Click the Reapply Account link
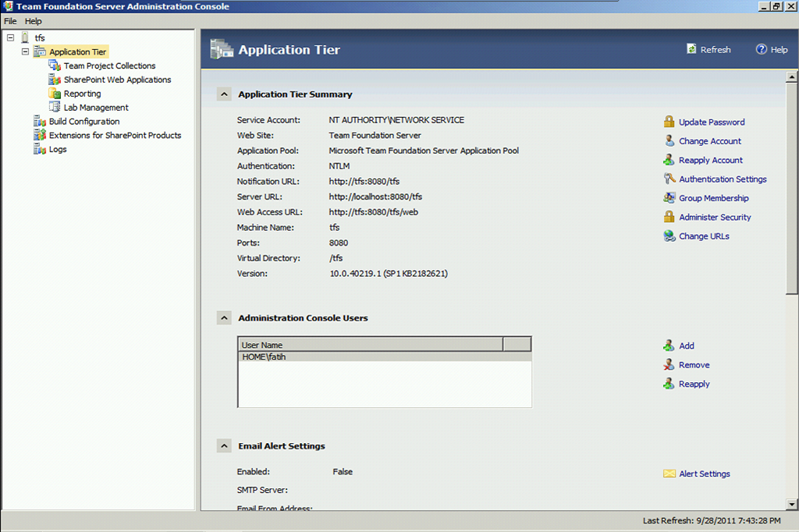799x532 pixels. point(710,159)
